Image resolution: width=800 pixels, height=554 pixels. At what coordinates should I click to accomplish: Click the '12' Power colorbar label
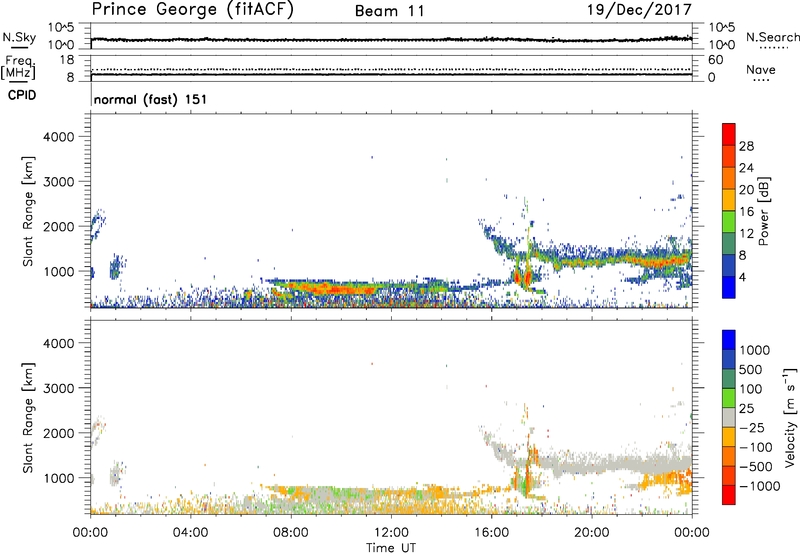pos(746,234)
